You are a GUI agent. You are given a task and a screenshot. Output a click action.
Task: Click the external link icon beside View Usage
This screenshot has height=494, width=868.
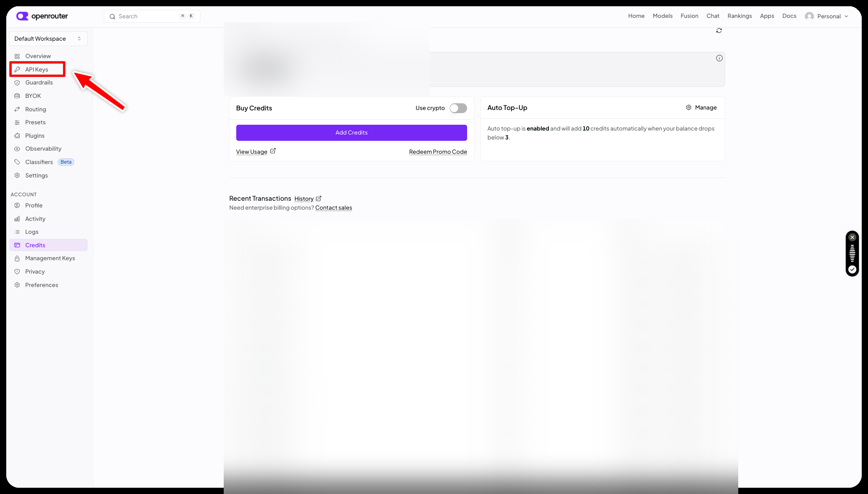pyautogui.click(x=273, y=151)
